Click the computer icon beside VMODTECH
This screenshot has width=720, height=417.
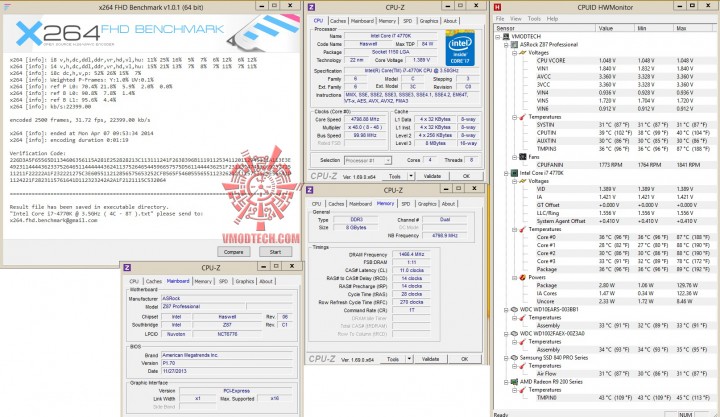click(x=507, y=36)
